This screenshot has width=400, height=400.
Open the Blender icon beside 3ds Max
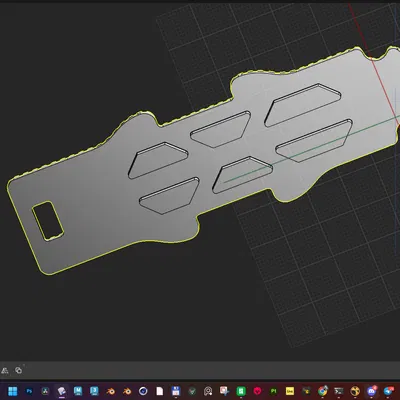pos(110,391)
